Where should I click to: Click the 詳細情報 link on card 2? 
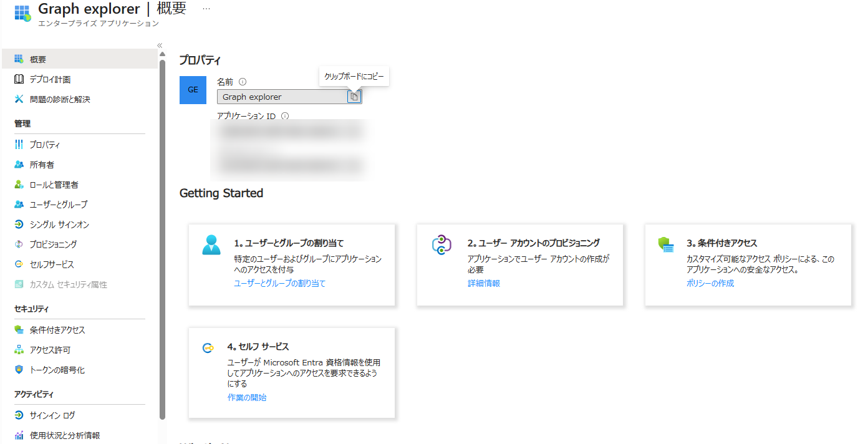[x=484, y=283]
